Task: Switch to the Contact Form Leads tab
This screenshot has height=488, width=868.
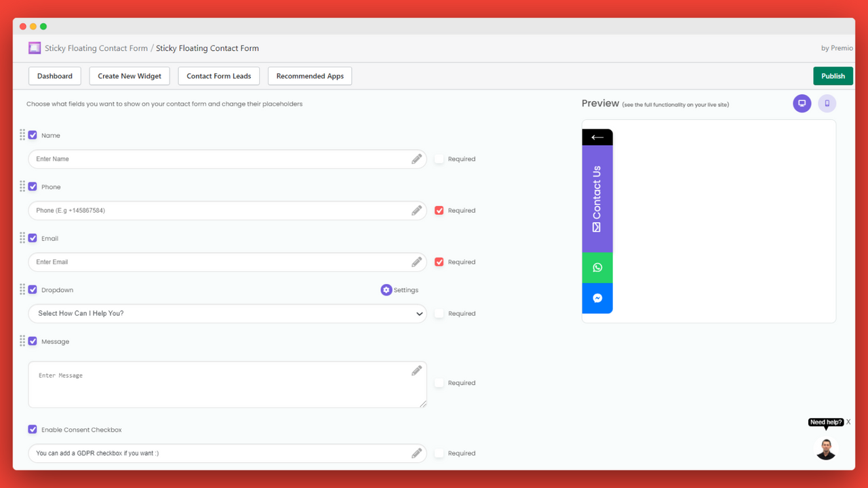Action: pos(218,76)
